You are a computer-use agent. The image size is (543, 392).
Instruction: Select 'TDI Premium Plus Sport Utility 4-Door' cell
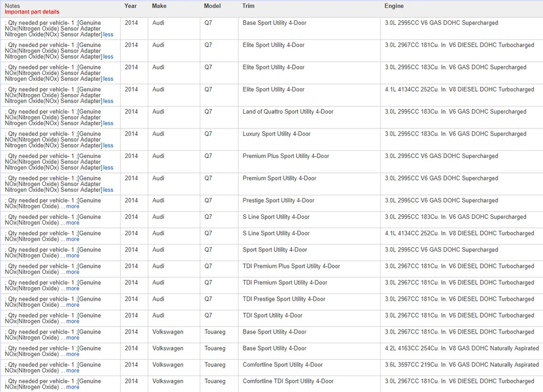(291, 266)
